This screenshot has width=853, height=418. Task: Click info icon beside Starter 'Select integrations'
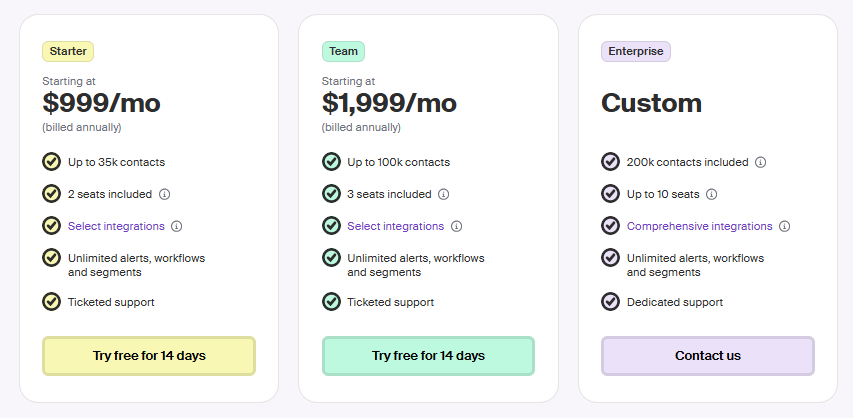(x=176, y=226)
